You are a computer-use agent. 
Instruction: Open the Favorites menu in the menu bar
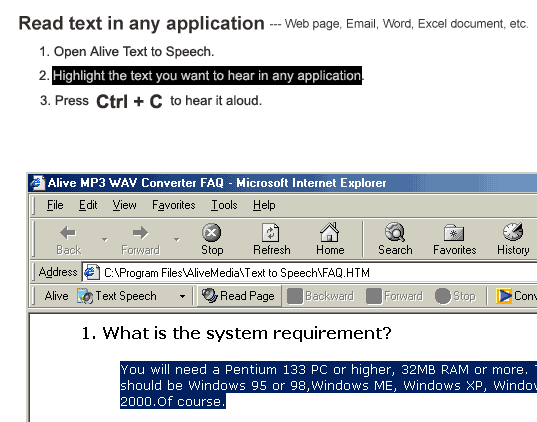[x=174, y=205]
